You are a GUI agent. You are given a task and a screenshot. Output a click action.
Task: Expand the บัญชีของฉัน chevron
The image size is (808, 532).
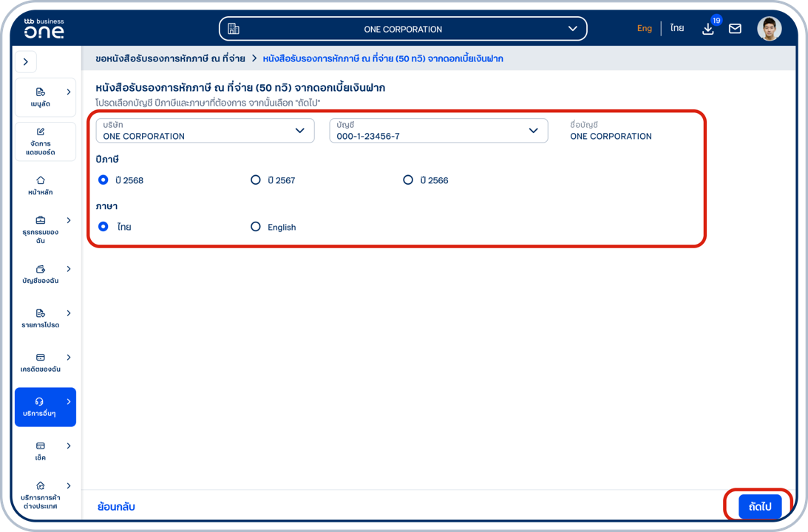pyautogui.click(x=69, y=269)
